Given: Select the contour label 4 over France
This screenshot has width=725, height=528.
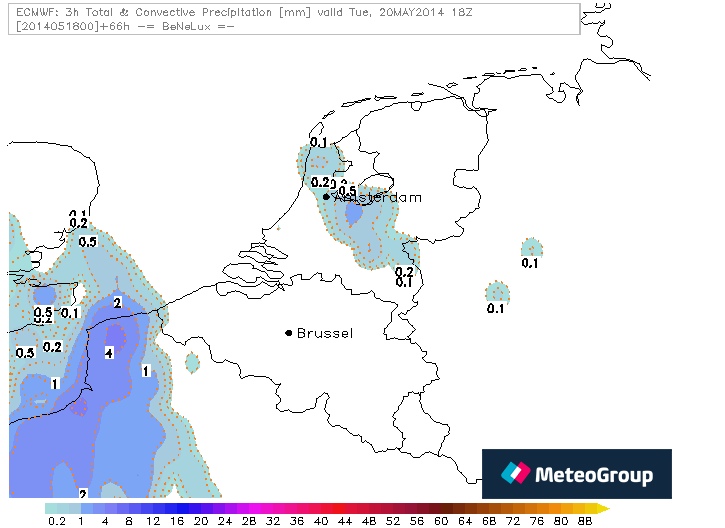Looking at the screenshot, I should coord(108,354).
